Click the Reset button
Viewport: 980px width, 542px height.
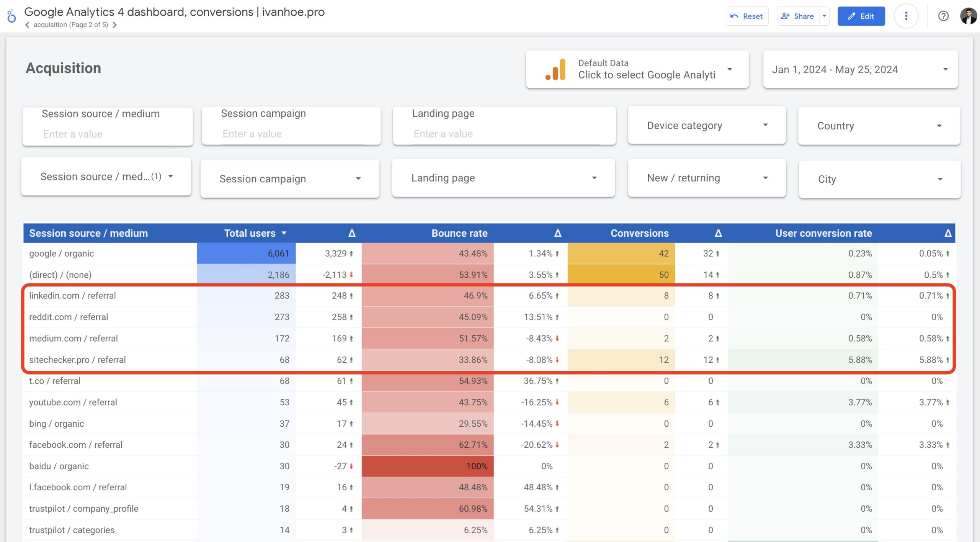pyautogui.click(x=747, y=16)
